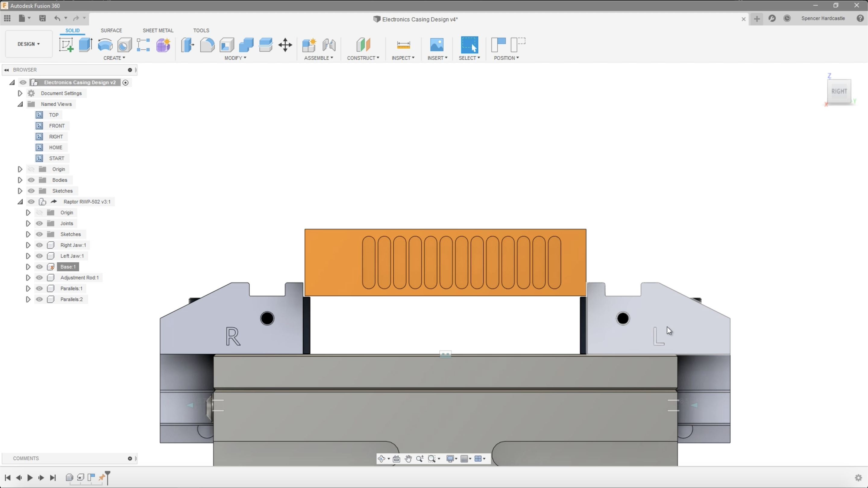Click the Spencer Hardcastle account name

[823, 18]
